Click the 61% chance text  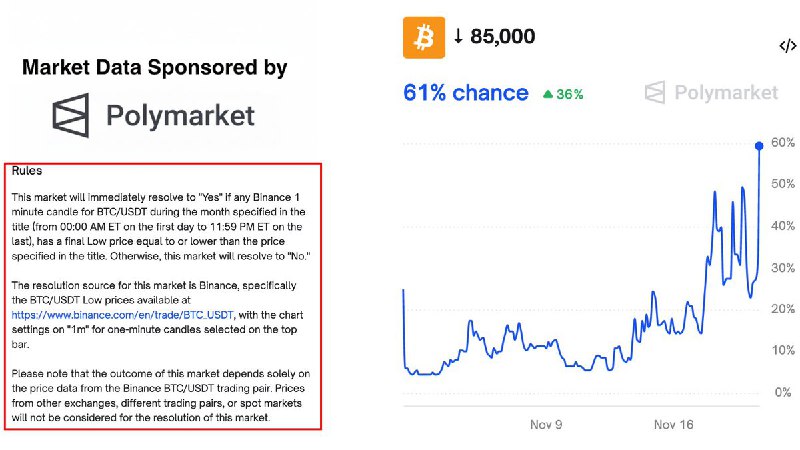coord(465,93)
